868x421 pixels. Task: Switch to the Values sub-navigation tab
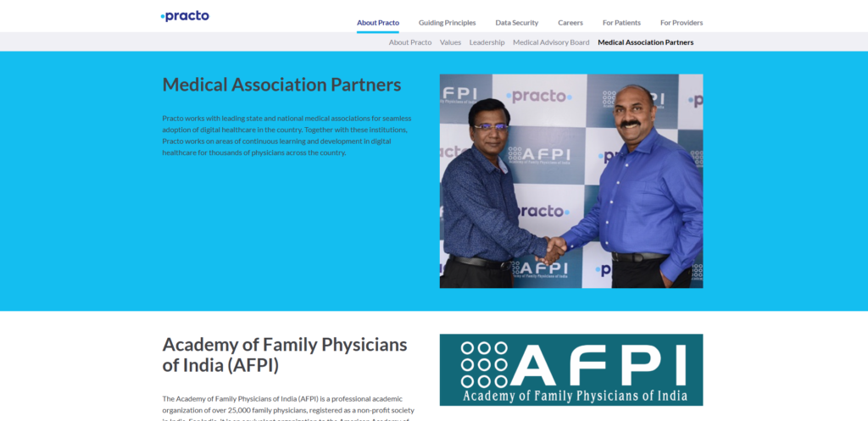coord(450,42)
